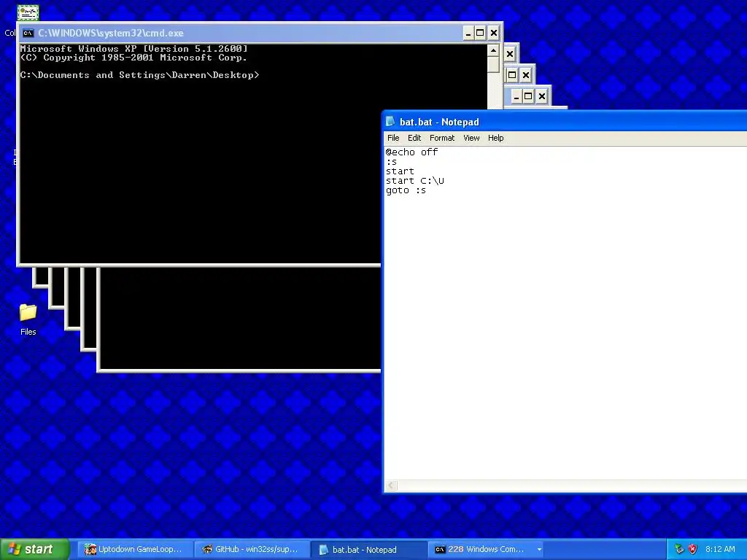Open the Windows Start menu
This screenshot has height=560, width=747.
pos(35,549)
